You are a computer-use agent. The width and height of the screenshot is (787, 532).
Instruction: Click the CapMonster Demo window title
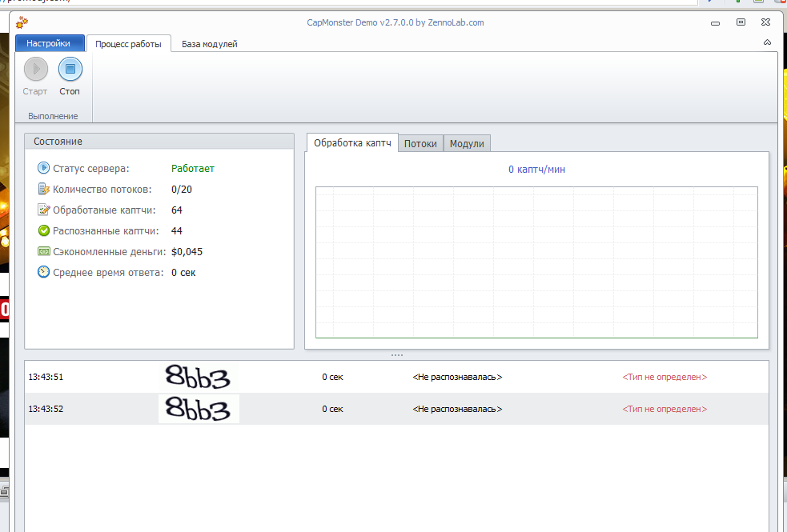point(396,22)
